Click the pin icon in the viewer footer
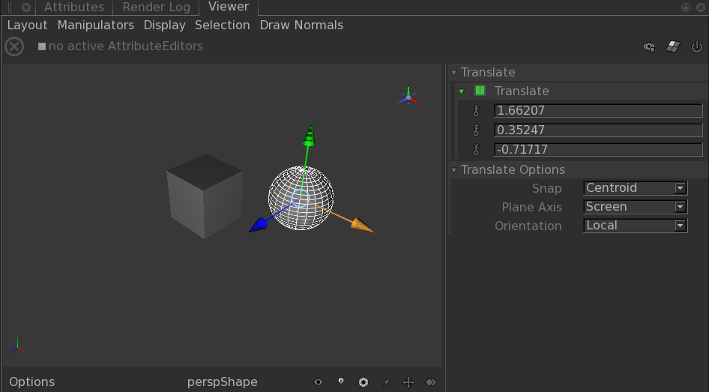 click(x=386, y=382)
